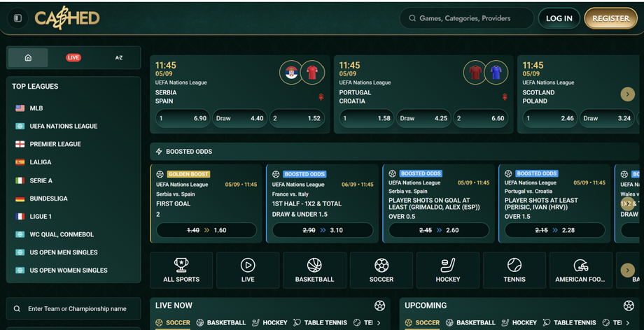Viewport: 644px width, 330px height.
Task: Bet on Draw 4.40 Serbia vs Spain
Action: pos(240,118)
